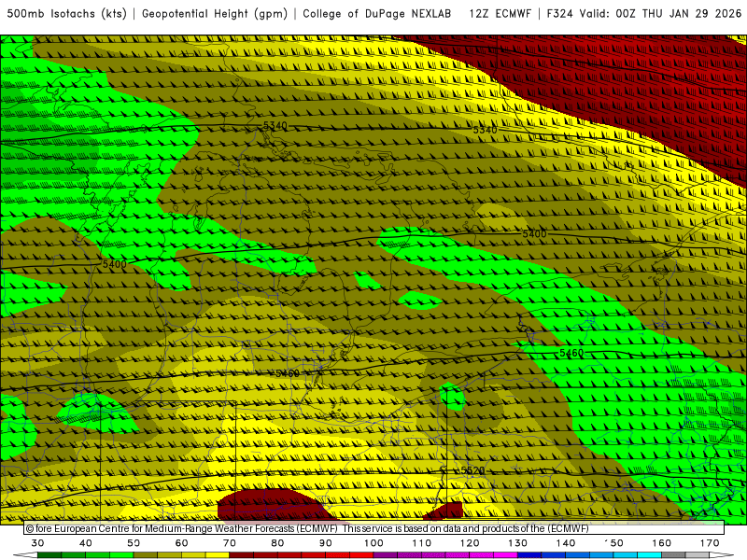This screenshot has width=747, height=560.
Task: Click the "100" value on the color scale
Action: point(374,543)
